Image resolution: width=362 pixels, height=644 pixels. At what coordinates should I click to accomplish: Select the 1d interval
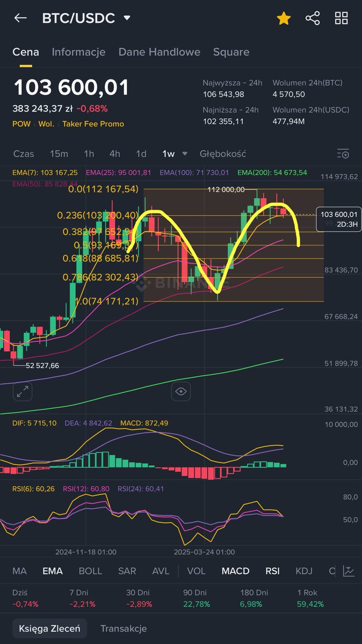coord(141,153)
